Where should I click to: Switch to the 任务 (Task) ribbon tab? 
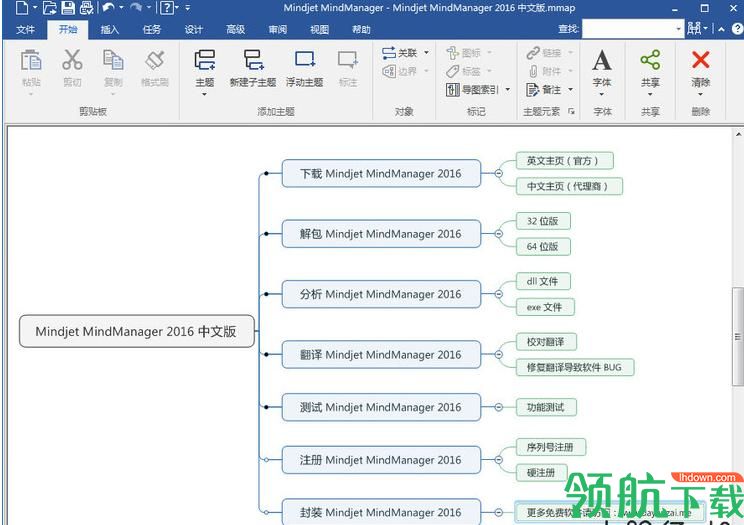click(151, 29)
